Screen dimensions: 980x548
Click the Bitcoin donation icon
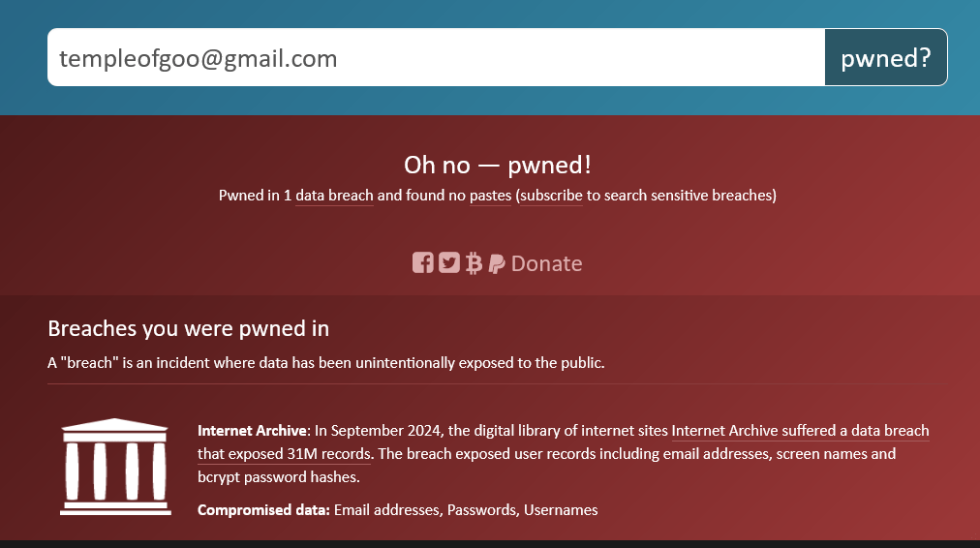(474, 262)
